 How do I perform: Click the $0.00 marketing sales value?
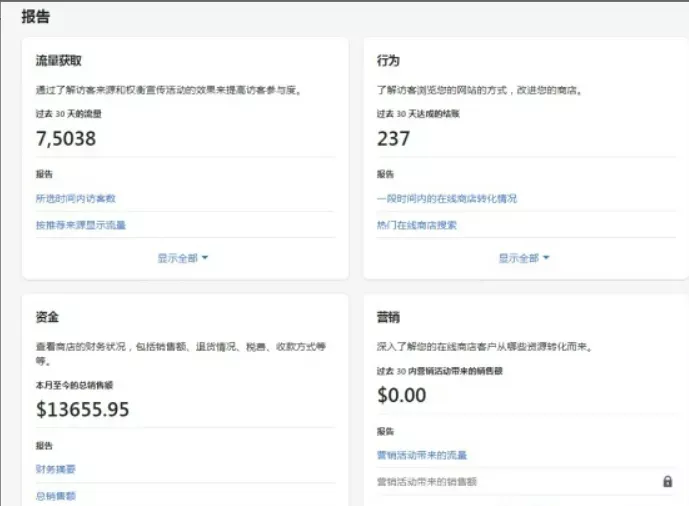(x=402, y=395)
